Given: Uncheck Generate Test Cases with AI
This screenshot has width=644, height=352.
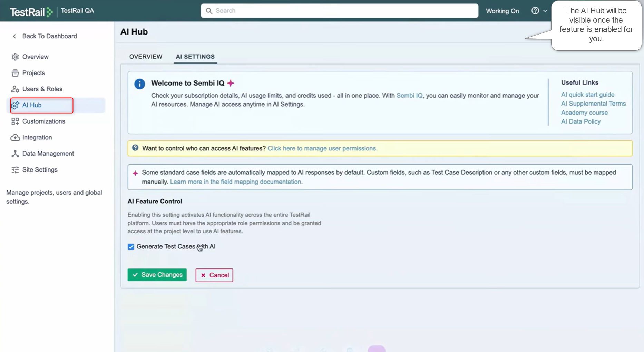Looking at the screenshot, I should (131, 247).
